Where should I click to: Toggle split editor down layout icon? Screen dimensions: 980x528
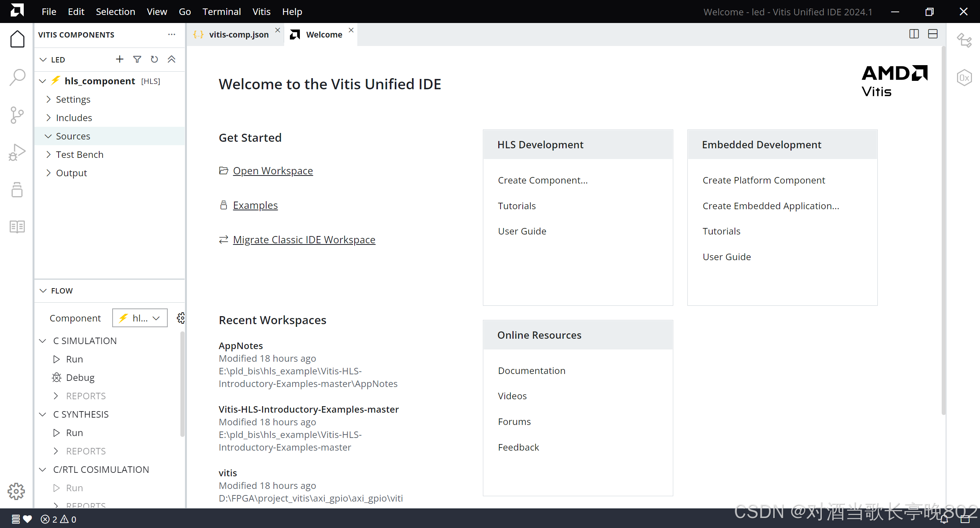933,34
